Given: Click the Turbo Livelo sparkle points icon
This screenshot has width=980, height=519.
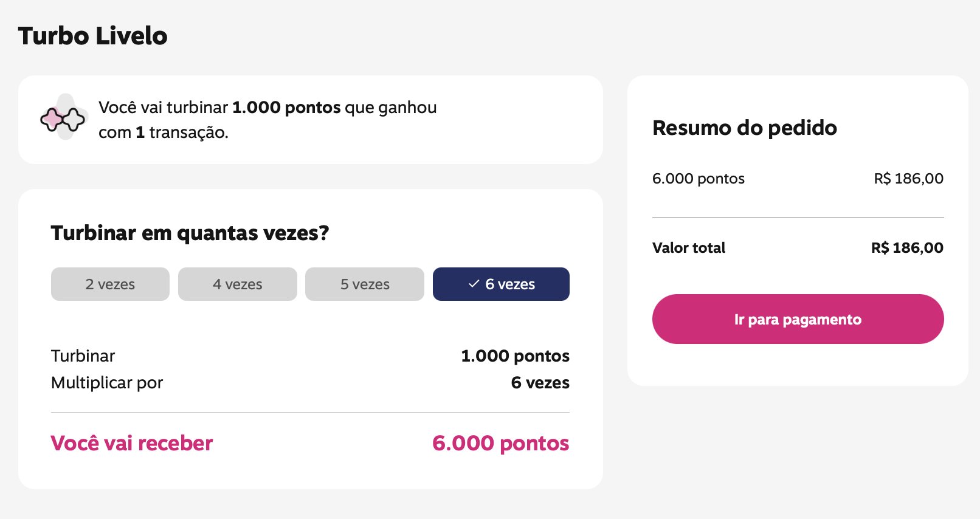Looking at the screenshot, I should click(x=63, y=118).
